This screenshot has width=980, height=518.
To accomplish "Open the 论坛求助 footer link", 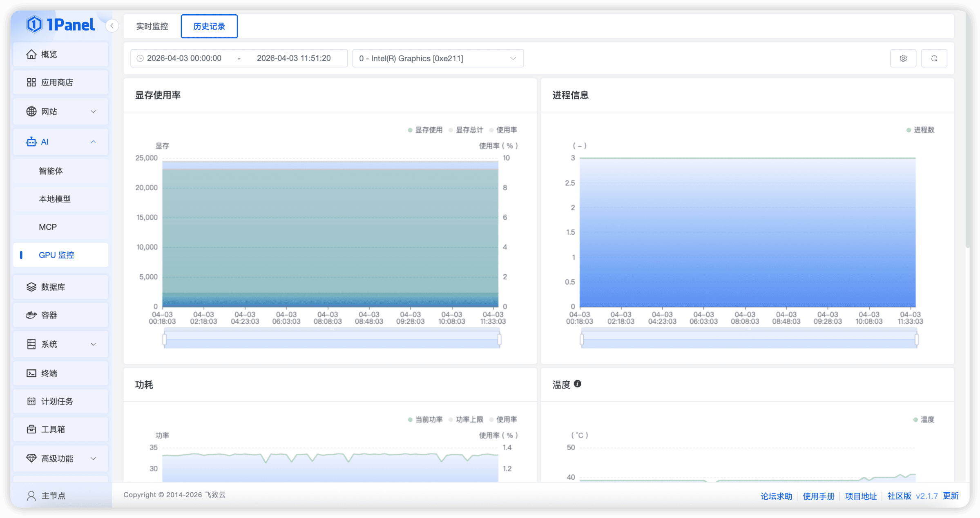I will click(776, 496).
